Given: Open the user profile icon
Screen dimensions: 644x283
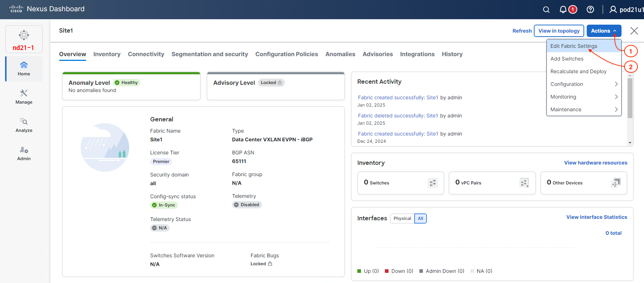Looking at the screenshot, I should click(x=613, y=10).
